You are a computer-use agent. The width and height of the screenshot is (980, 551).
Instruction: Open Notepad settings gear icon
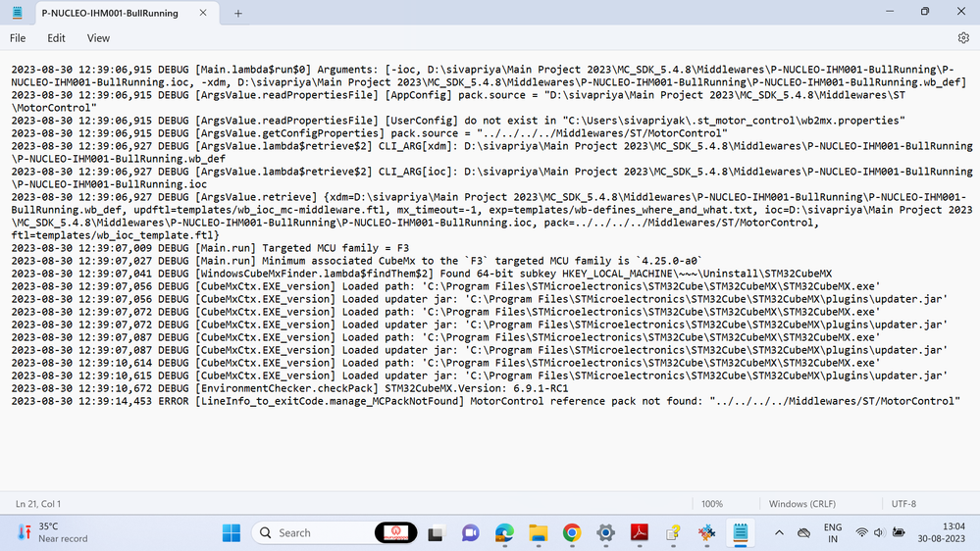click(963, 38)
